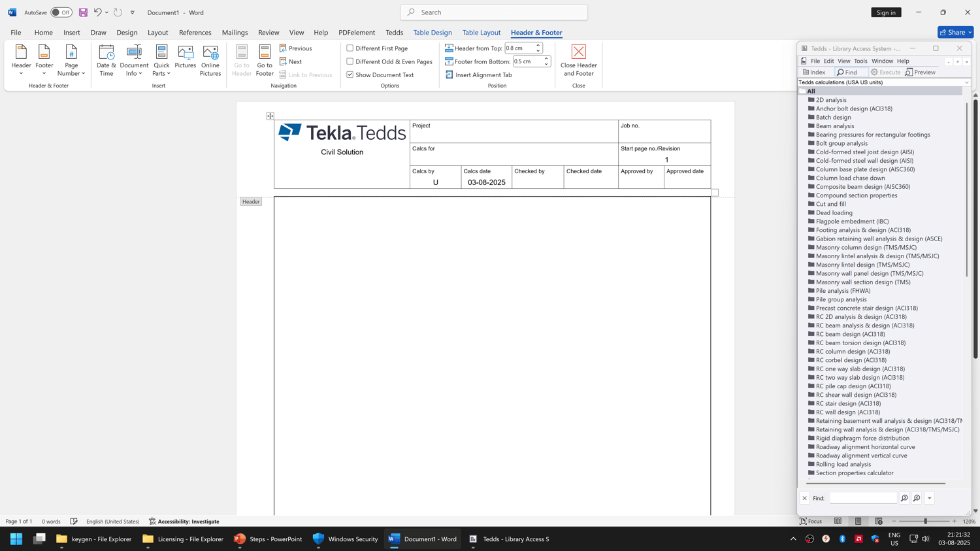Click zoom out minus button
Viewport: 980px width, 551px height.
[894, 522]
